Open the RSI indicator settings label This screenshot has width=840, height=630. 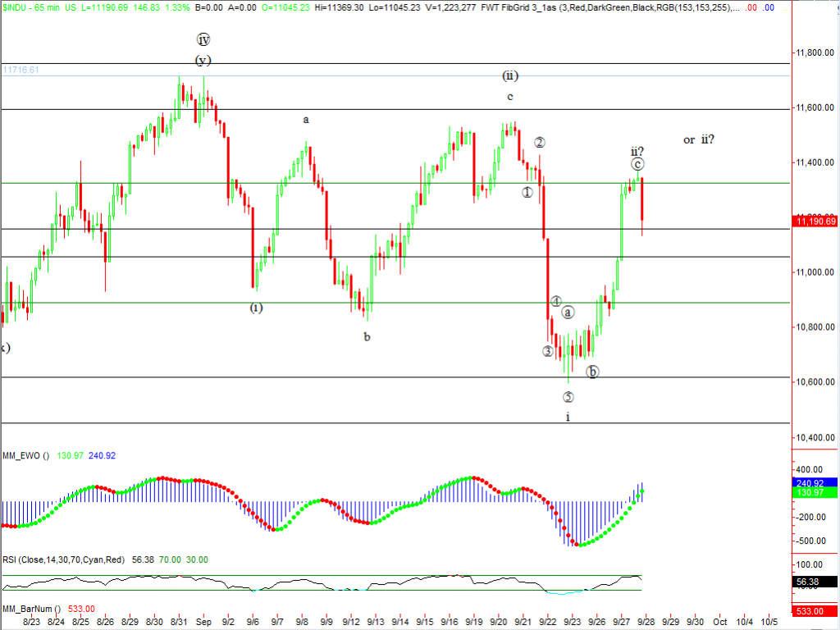point(63,559)
